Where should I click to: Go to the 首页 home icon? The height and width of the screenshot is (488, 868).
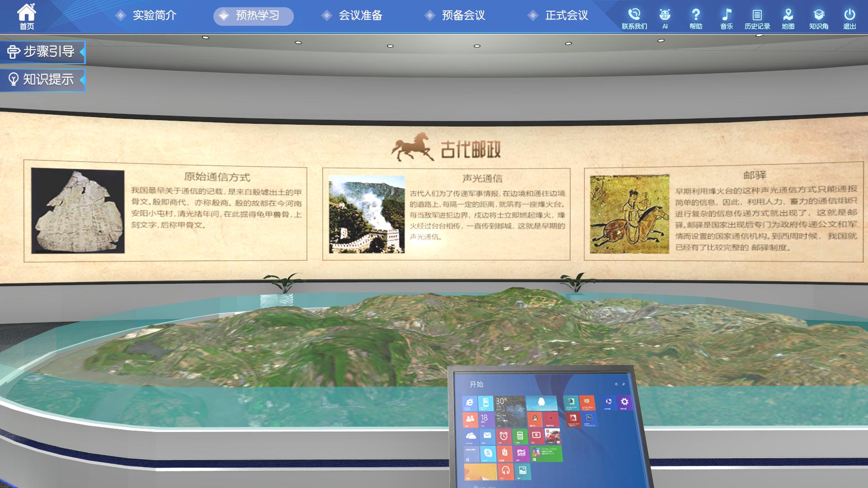(x=27, y=16)
